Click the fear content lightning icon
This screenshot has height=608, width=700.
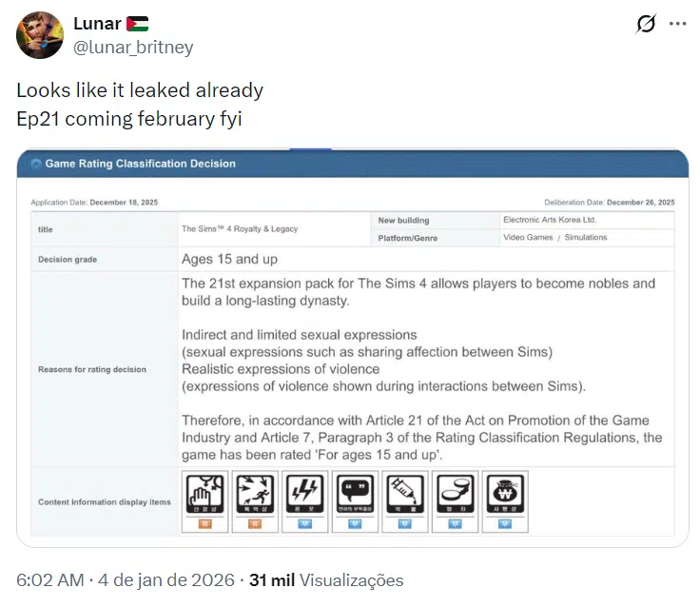(x=305, y=496)
